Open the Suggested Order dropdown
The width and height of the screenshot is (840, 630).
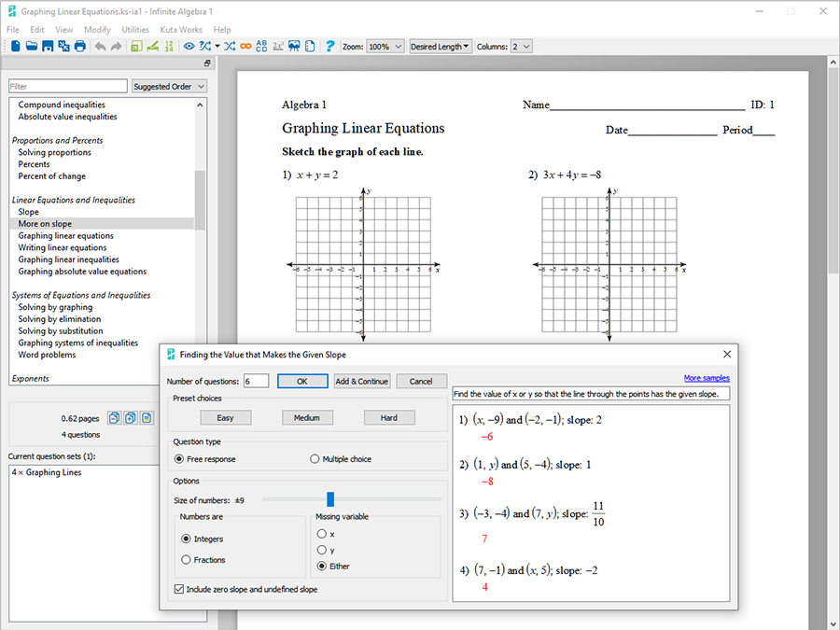point(169,86)
